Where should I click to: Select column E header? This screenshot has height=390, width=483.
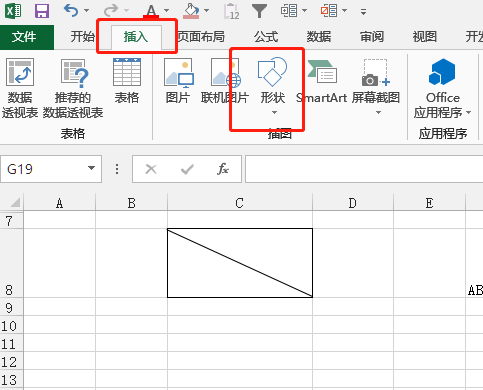429,203
